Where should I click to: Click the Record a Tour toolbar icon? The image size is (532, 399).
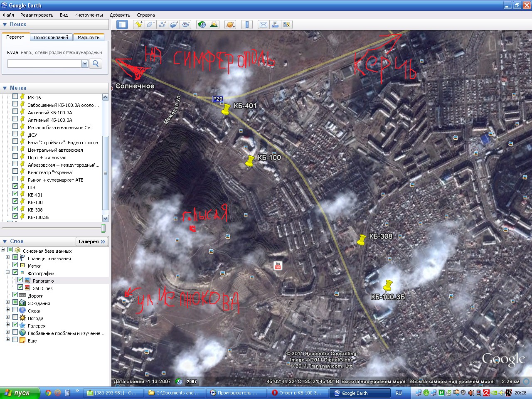point(185,25)
